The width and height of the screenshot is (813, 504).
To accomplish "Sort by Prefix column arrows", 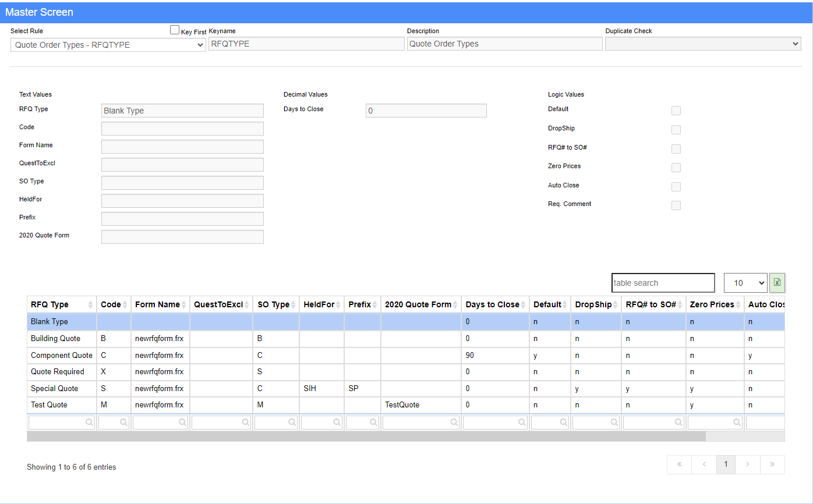I will pyautogui.click(x=374, y=304).
